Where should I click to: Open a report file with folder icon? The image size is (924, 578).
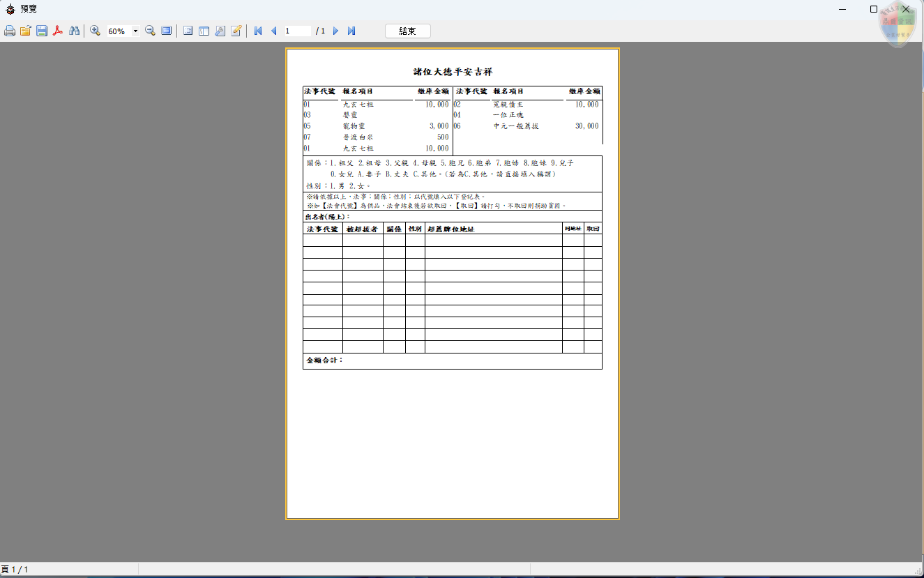26,31
